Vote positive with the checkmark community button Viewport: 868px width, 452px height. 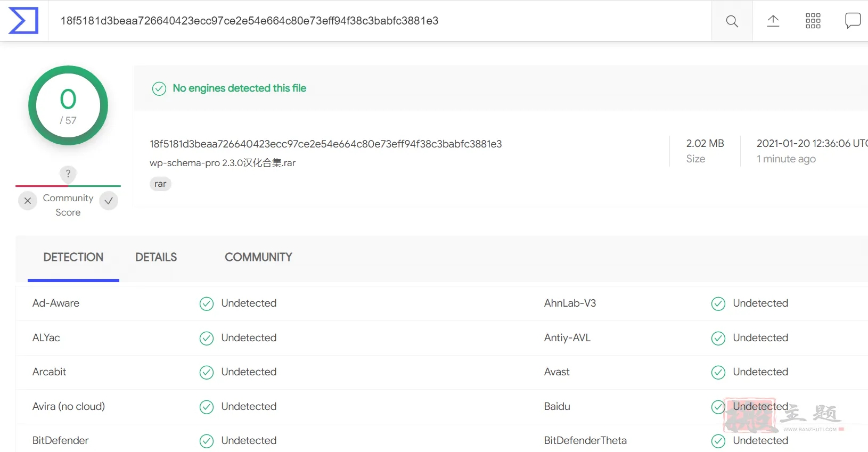(109, 201)
